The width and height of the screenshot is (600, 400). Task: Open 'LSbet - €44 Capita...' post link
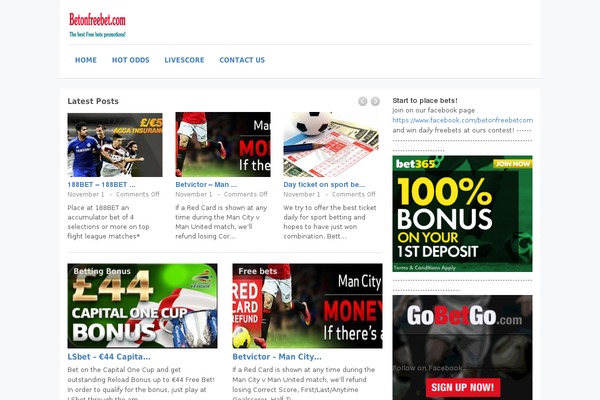[109, 357]
